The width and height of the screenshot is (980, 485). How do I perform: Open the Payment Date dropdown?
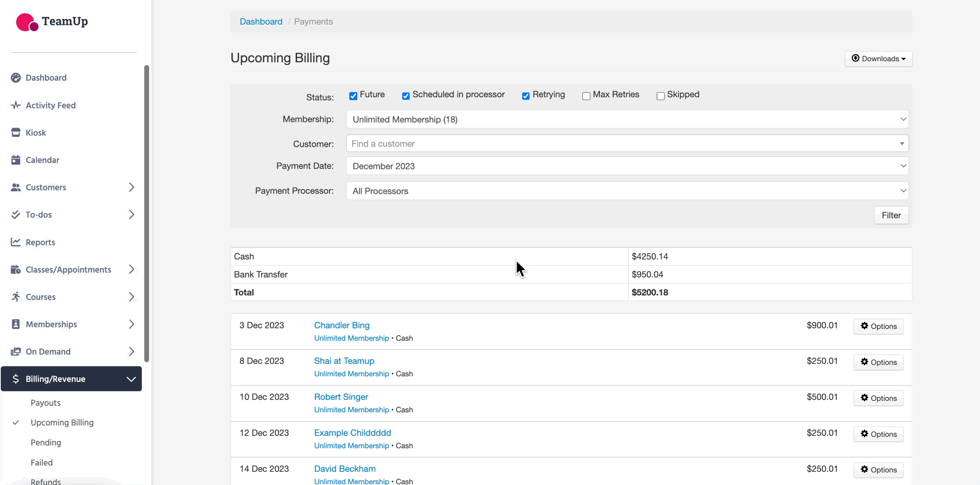point(627,166)
